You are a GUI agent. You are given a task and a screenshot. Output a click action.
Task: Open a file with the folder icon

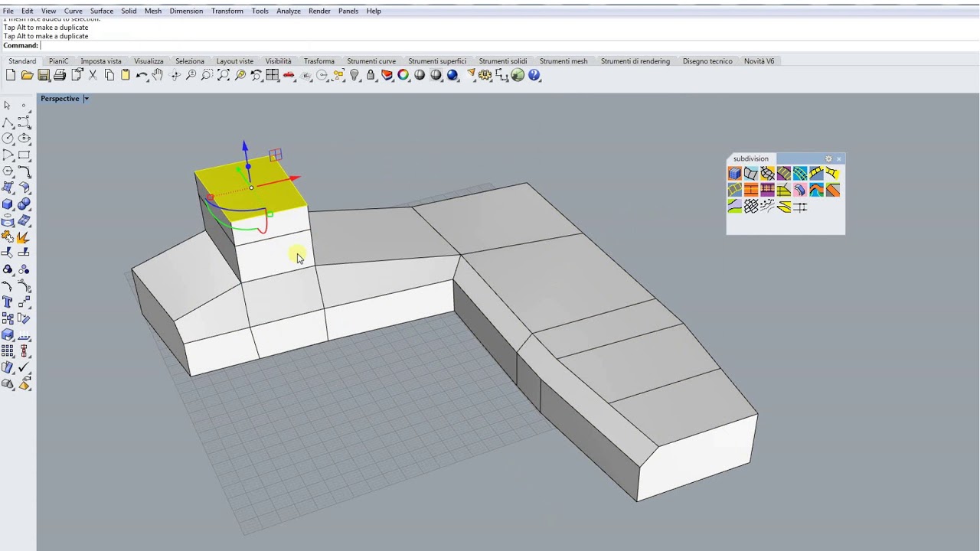point(27,75)
